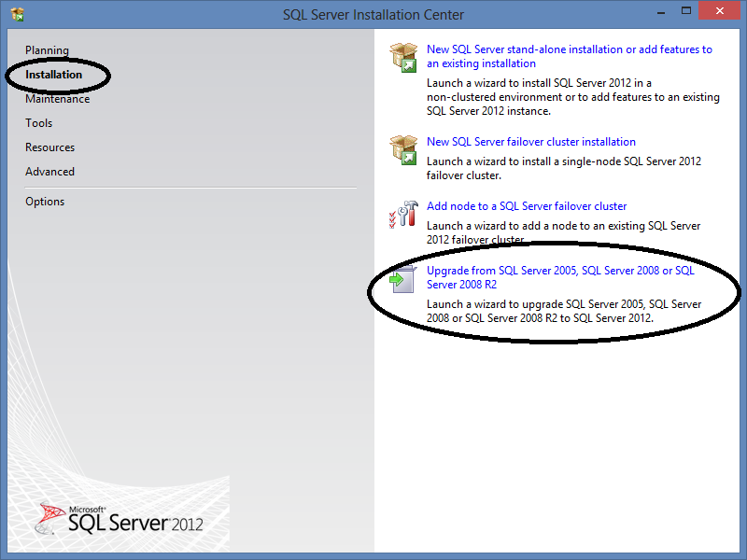Open the Resources page
747x560 pixels.
click(x=50, y=147)
